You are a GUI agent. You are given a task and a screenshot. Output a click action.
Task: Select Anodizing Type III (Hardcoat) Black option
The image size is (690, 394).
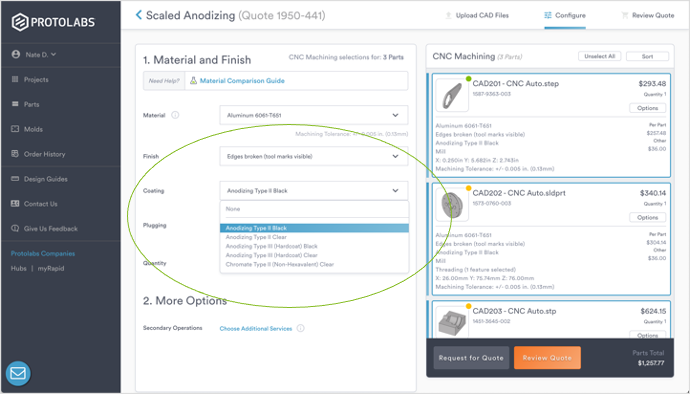[x=272, y=247]
